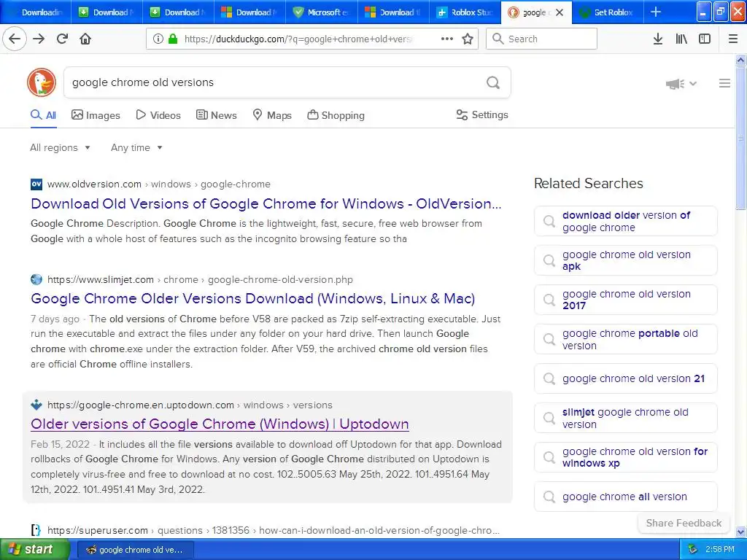Click the address bar URL

(x=298, y=39)
